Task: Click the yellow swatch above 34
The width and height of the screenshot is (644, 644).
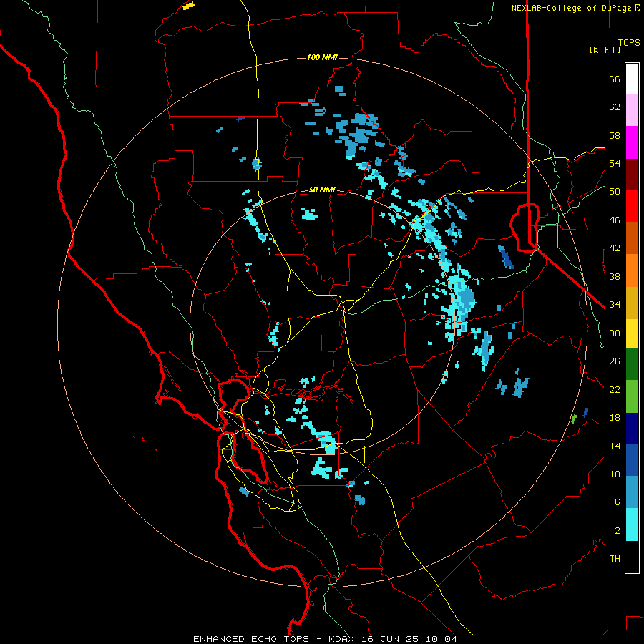Action: tap(632, 333)
